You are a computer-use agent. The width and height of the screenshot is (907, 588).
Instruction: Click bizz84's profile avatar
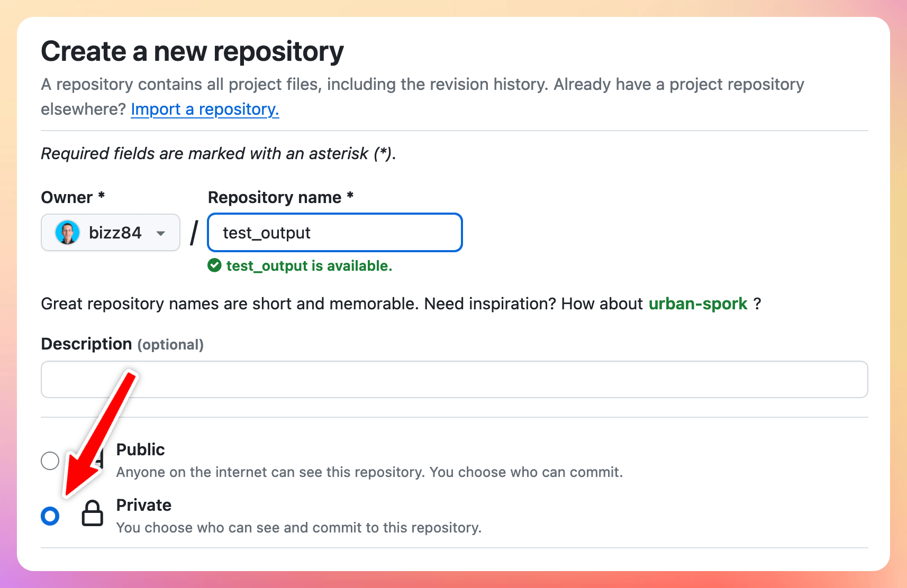pyautogui.click(x=67, y=233)
